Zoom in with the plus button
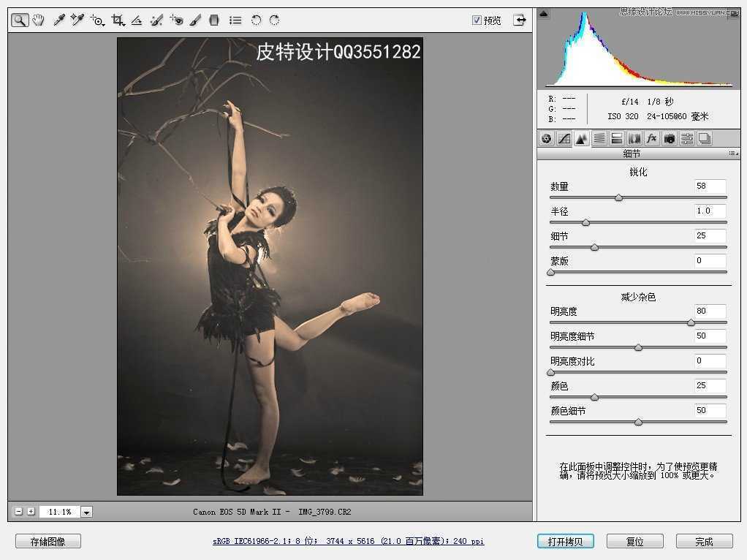The image size is (747, 560). tap(31, 512)
